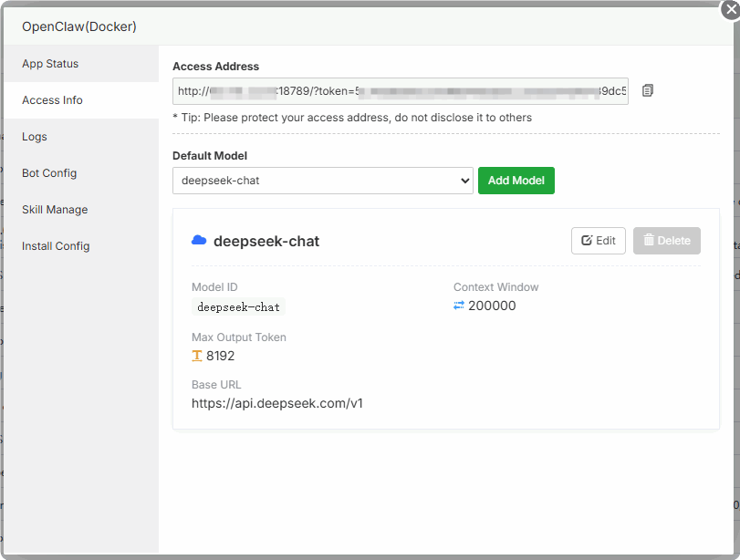Image resolution: width=740 pixels, height=560 pixels.
Task: Edit the deepseek-chat model
Action: (599, 241)
